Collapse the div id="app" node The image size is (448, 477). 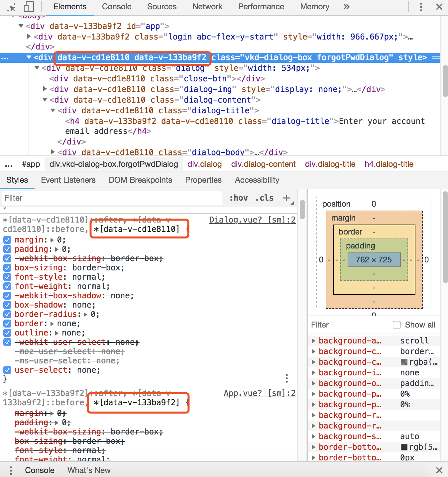point(21,26)
